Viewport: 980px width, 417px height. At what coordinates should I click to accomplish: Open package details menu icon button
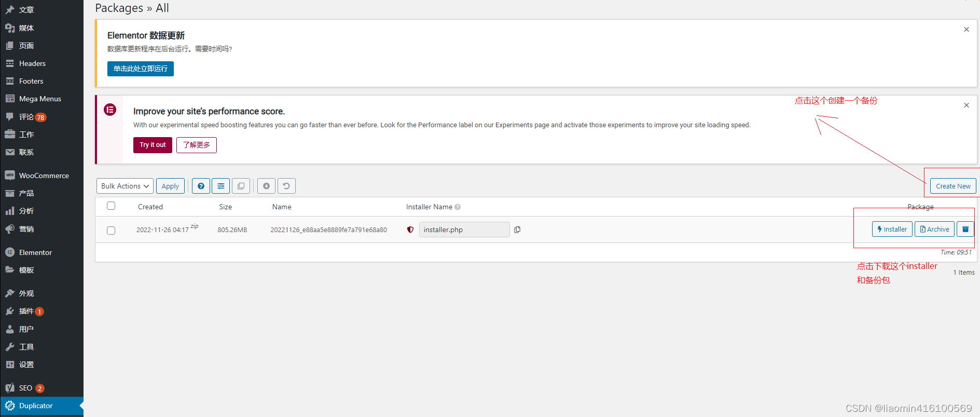coord(965,229)
